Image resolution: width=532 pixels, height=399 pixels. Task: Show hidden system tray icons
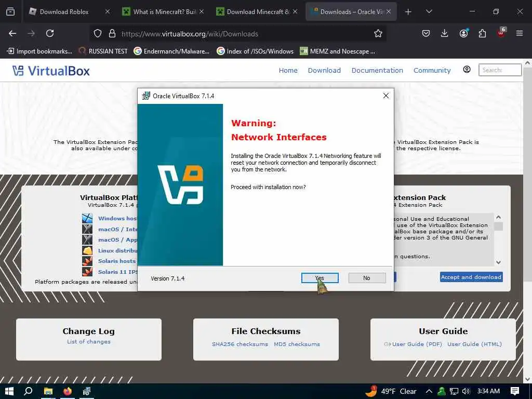[x=429, y=391]
